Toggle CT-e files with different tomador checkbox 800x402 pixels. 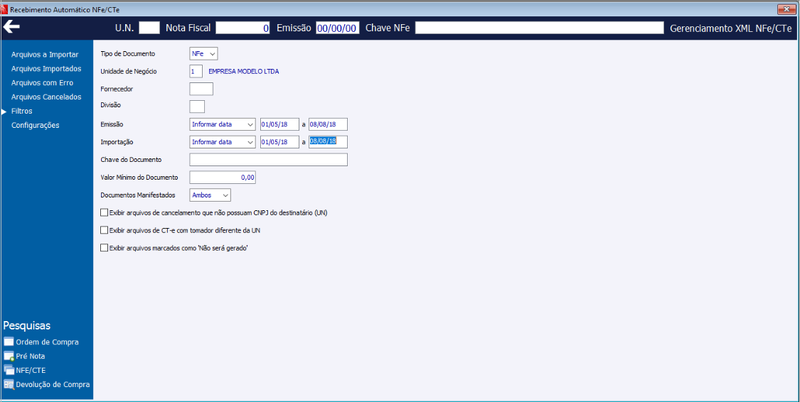104,230
